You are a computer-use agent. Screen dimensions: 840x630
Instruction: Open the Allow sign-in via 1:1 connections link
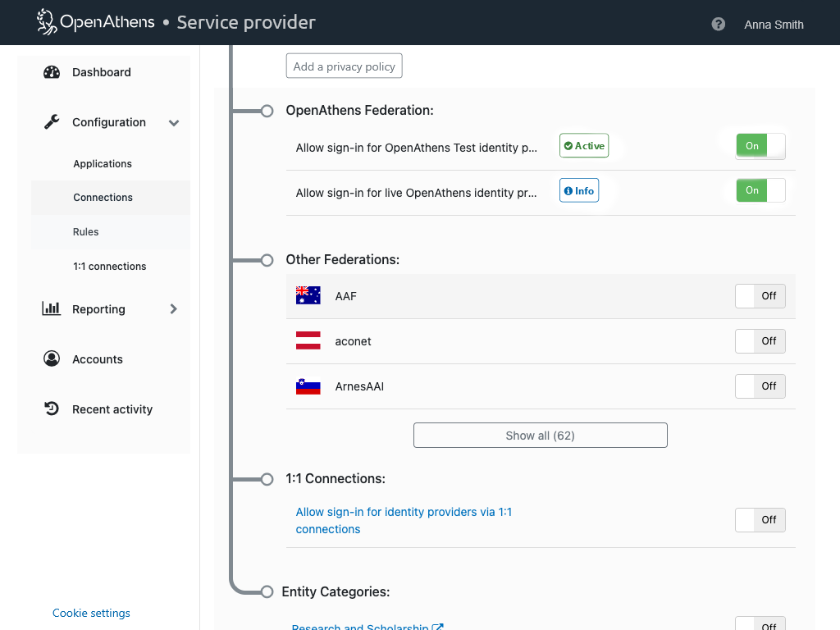[404, 521]
